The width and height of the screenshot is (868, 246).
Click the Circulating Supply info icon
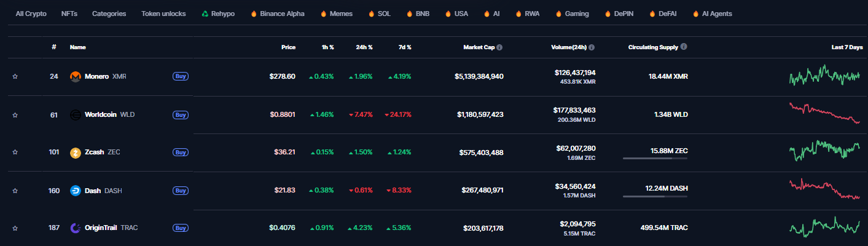coord(684,47)
